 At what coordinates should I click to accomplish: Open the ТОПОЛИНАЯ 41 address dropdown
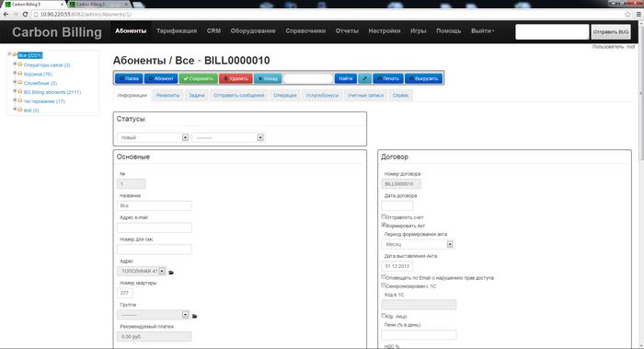(142, 272)
